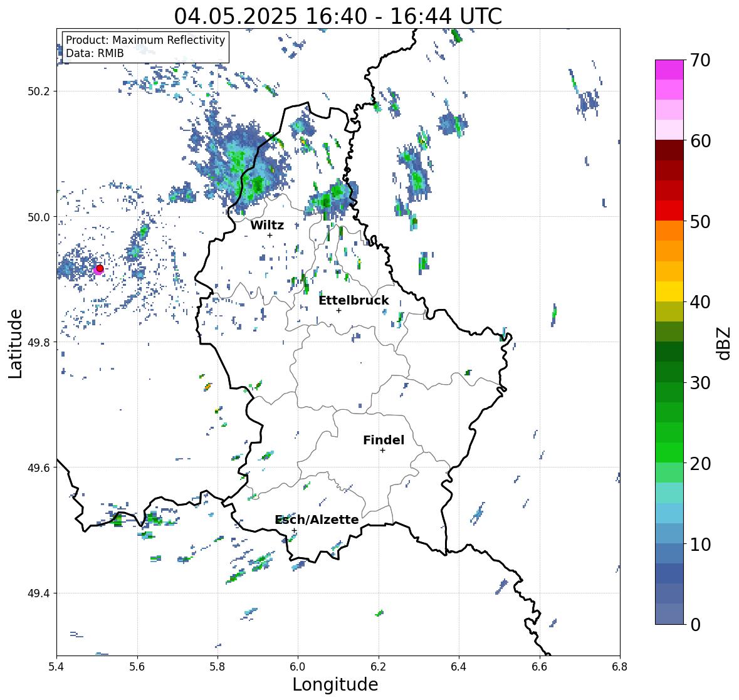Click the longitude tick label 5.6

137,667
